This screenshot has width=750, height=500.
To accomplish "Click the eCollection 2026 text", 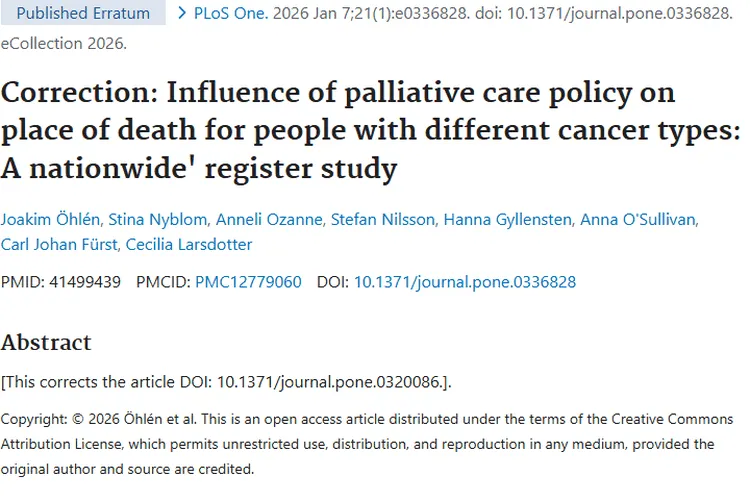I will click(x=63, y=44).
